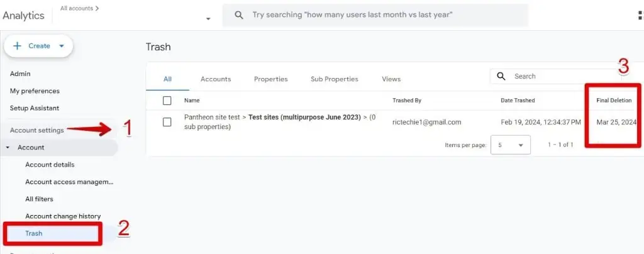
Task: Click the Trash item in sidebar
Action: tap(34, 233)
